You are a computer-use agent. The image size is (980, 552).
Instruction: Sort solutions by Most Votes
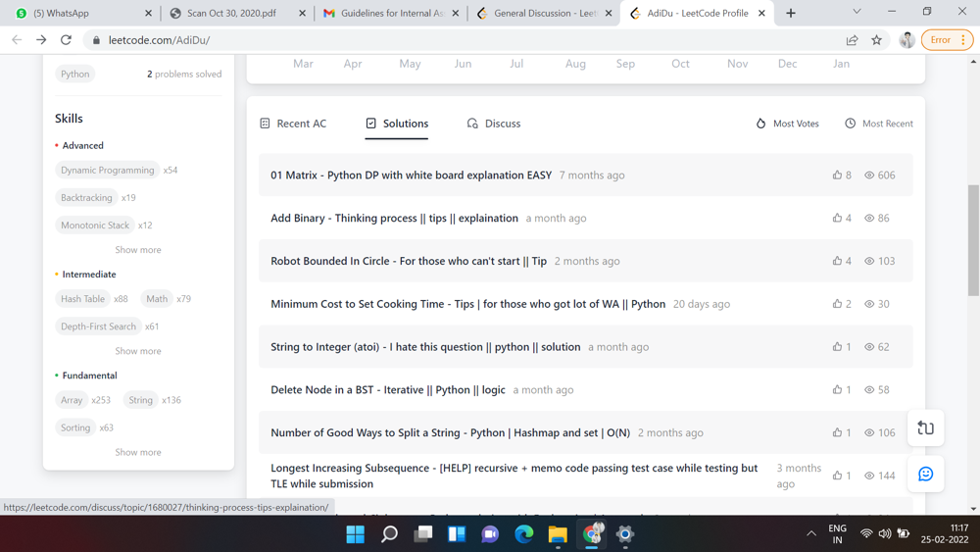[787, 124]
